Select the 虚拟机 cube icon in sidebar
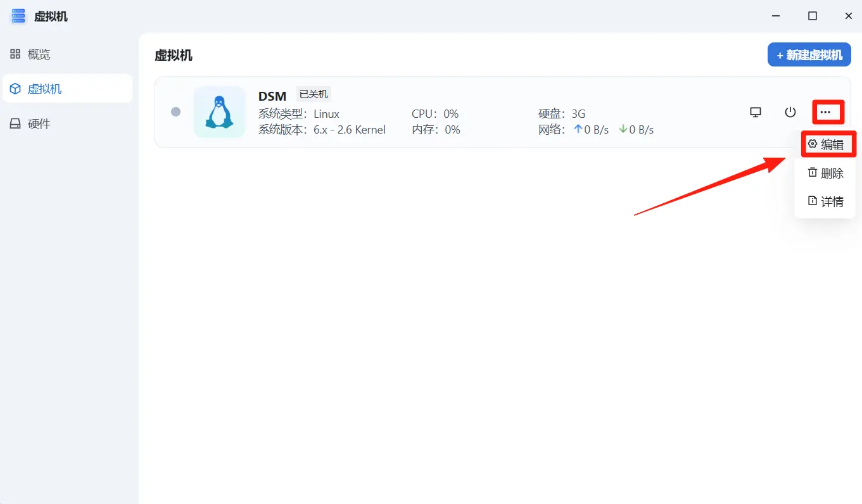Screen dimensions: 862x504 [15, 89]
